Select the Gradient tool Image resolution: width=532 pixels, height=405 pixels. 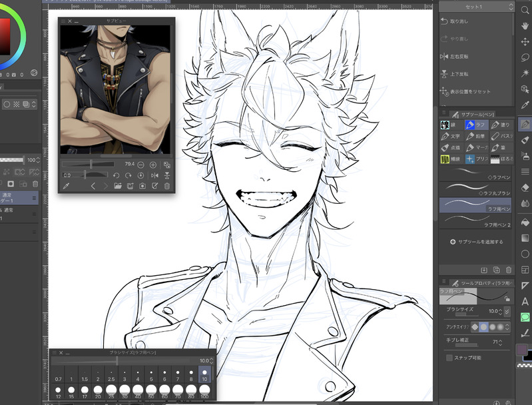[x=525, y=238]
